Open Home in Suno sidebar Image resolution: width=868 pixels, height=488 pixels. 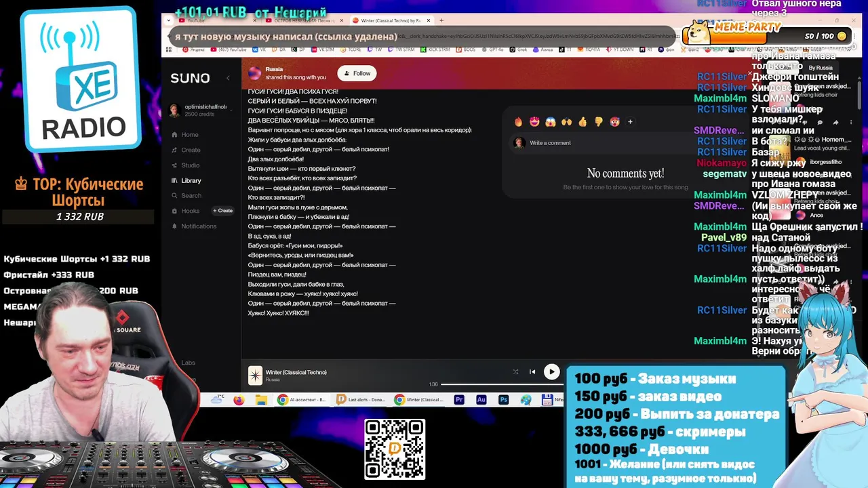184,134
